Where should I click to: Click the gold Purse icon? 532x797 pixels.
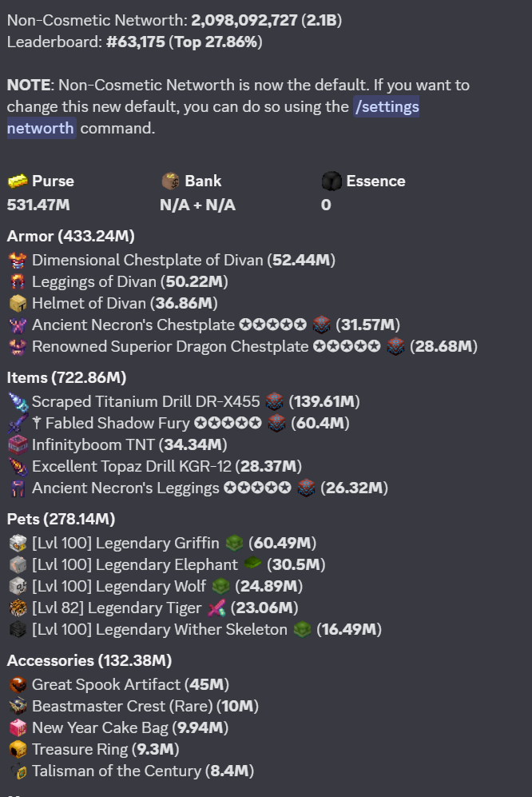pos(18,181)
